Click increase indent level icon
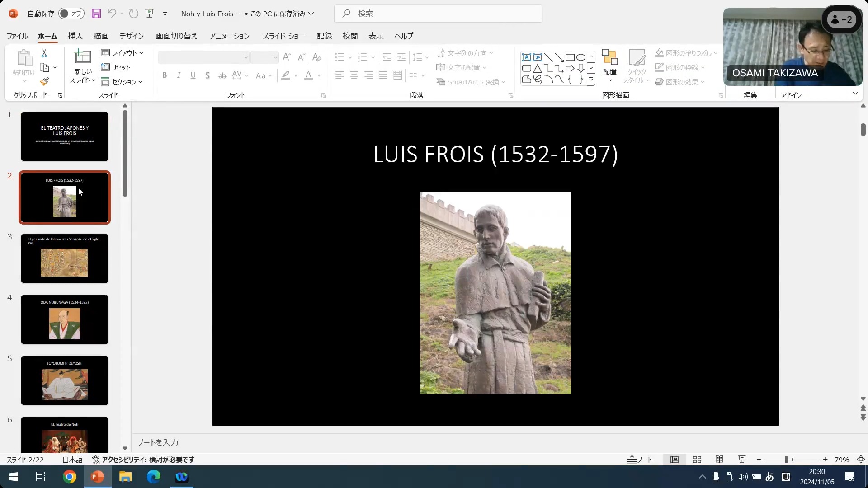Screen dimensions: 868x488 pos(401,57)
